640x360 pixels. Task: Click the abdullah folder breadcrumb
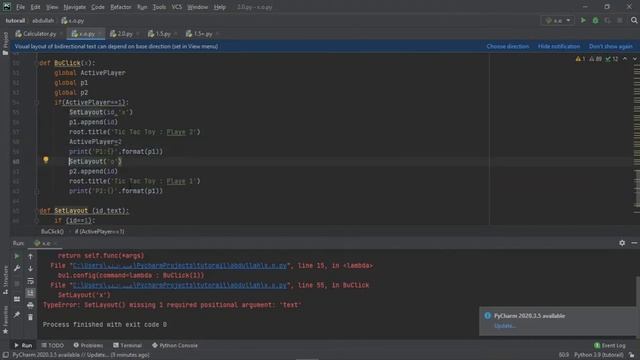pos(43,20)
